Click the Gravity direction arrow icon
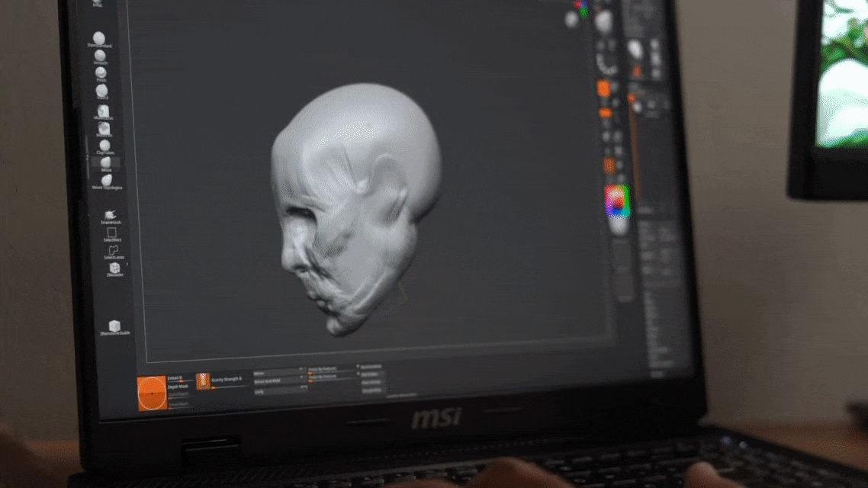This screenshot has width=868, height=488. (203, 381)
